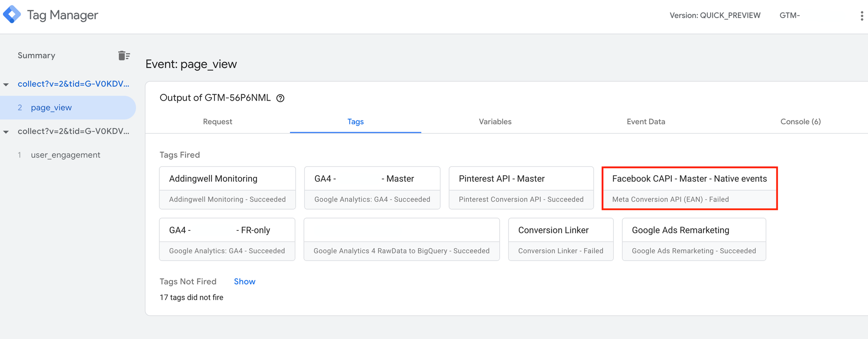Switch to the Console (6) tab

pyautogui.click(x=801, y=121)
